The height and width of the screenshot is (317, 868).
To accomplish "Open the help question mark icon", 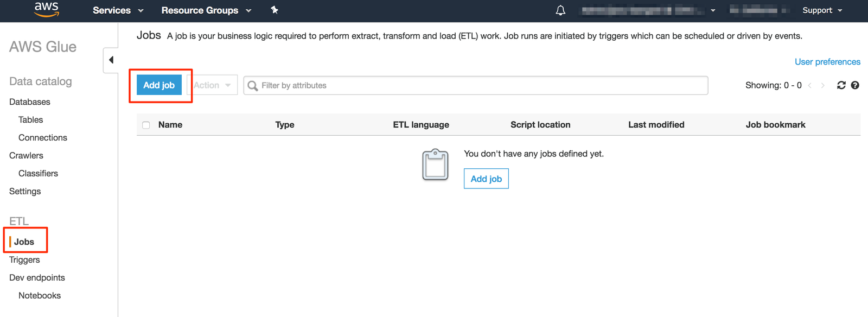I will point(855,85).
